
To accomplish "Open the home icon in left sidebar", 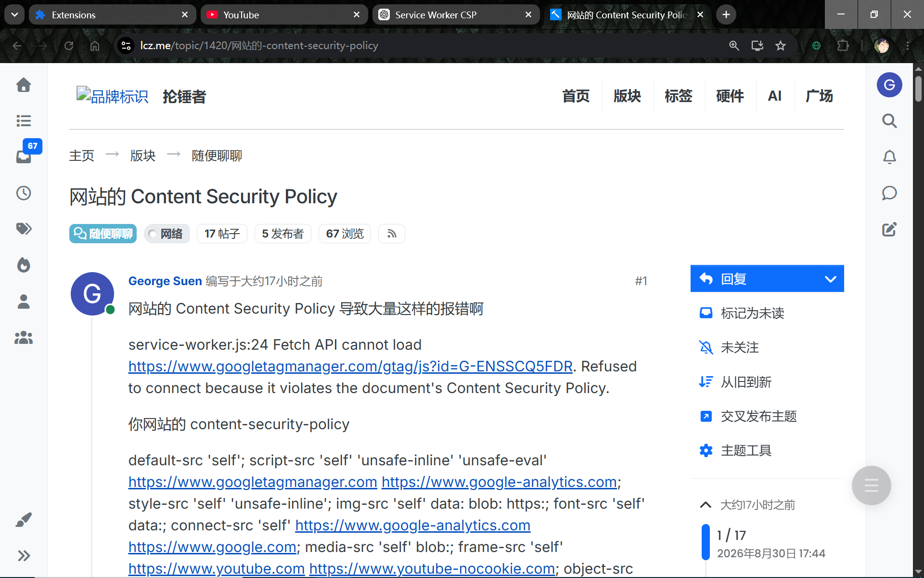I will point(24,85).
